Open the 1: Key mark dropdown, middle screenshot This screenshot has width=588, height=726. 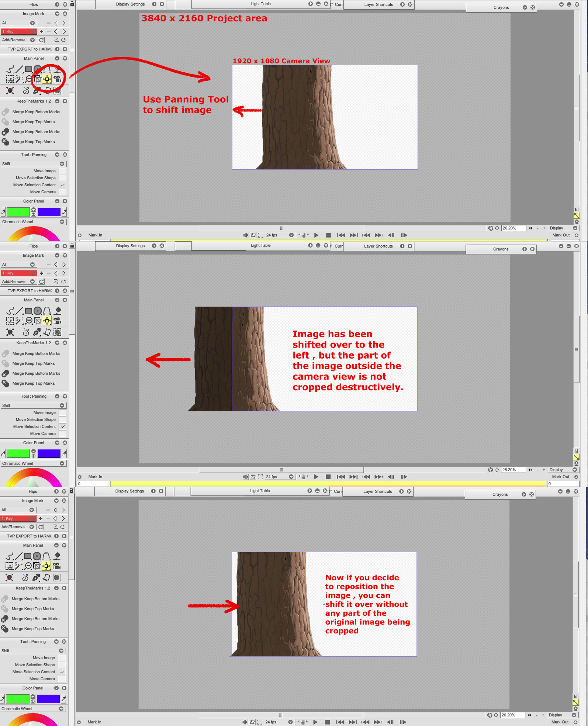click(18, 273)
